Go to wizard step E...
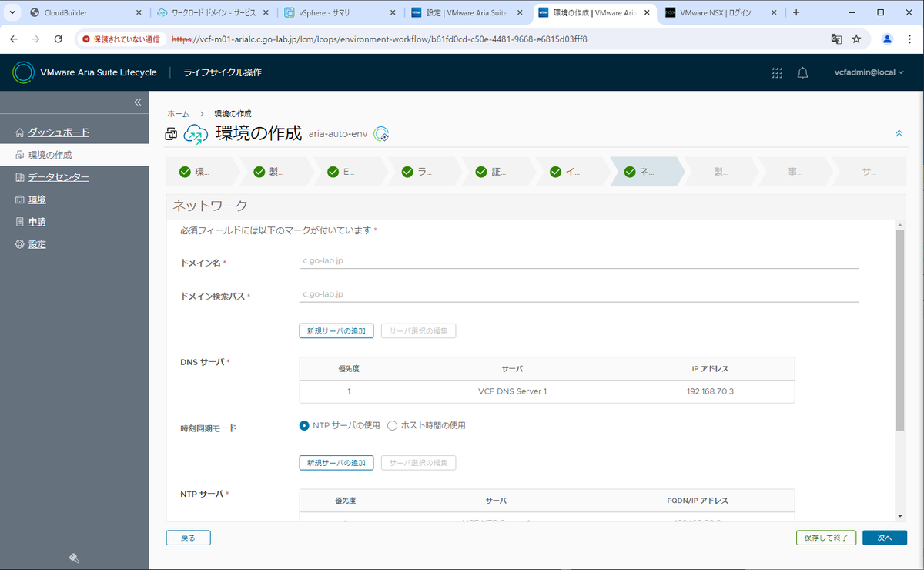 (x=350, y=172)
